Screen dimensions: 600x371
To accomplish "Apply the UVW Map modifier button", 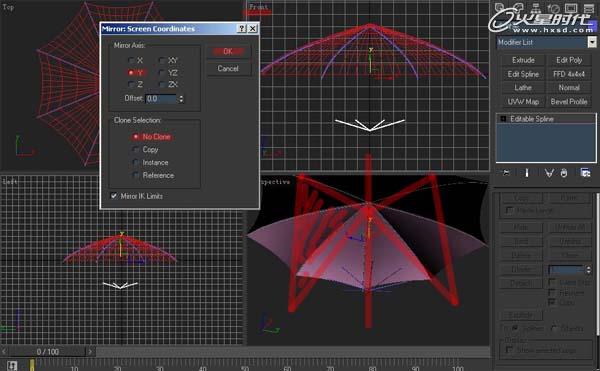I will click(x=523, y=102).
